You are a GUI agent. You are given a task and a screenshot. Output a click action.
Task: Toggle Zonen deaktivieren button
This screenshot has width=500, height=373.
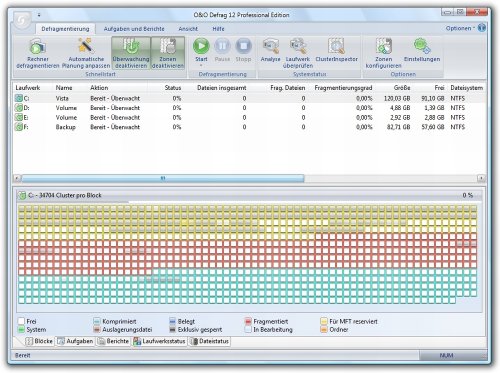168,53
